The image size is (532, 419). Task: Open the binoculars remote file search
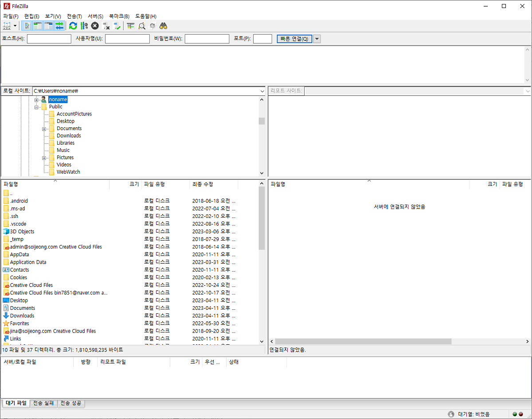tap(163, 26)
